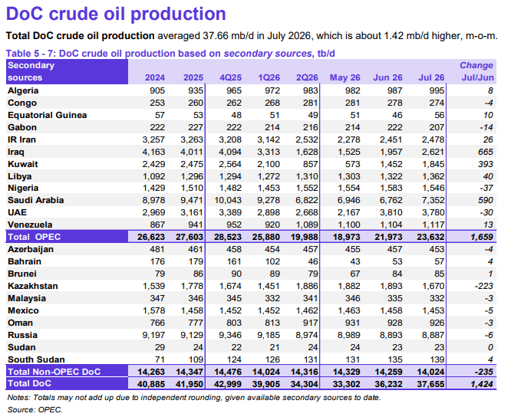
Task: Click the Total DoC change value 1,424
Action: point(482,384)
